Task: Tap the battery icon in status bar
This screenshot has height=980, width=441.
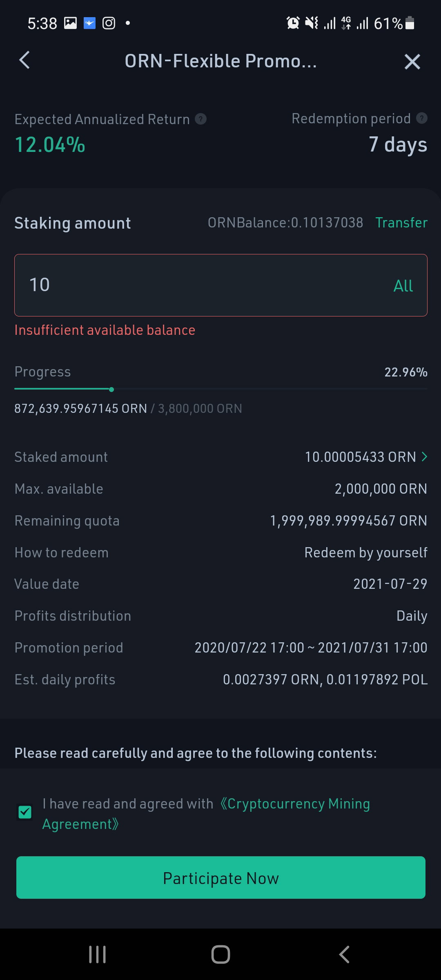Action: [410, 23]
